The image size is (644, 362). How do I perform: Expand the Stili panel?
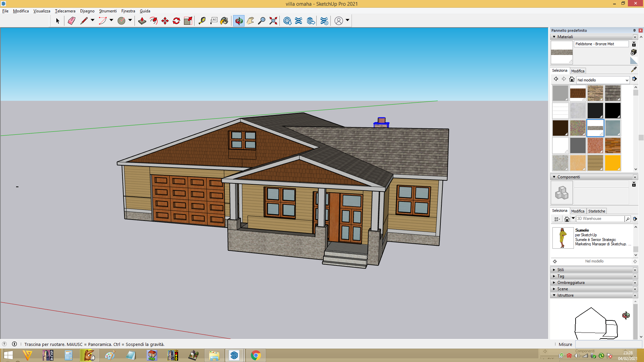click(x=554, y=270)
